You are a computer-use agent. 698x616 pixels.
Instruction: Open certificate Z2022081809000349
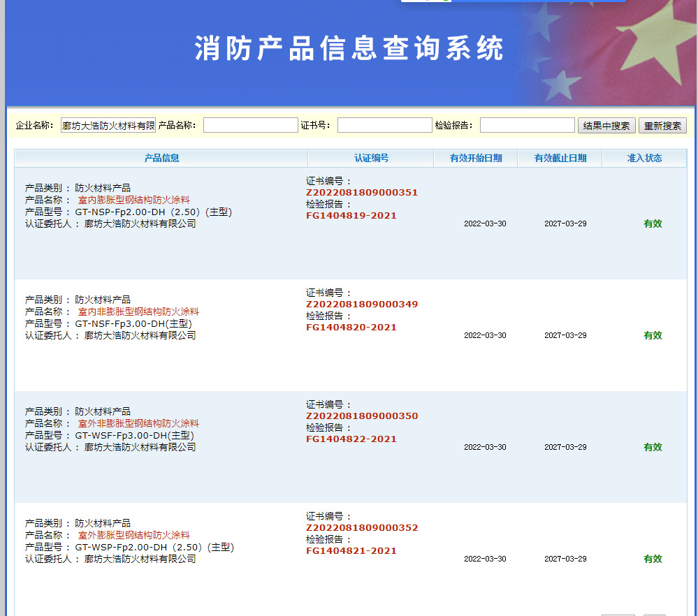(x=362, y=304)
